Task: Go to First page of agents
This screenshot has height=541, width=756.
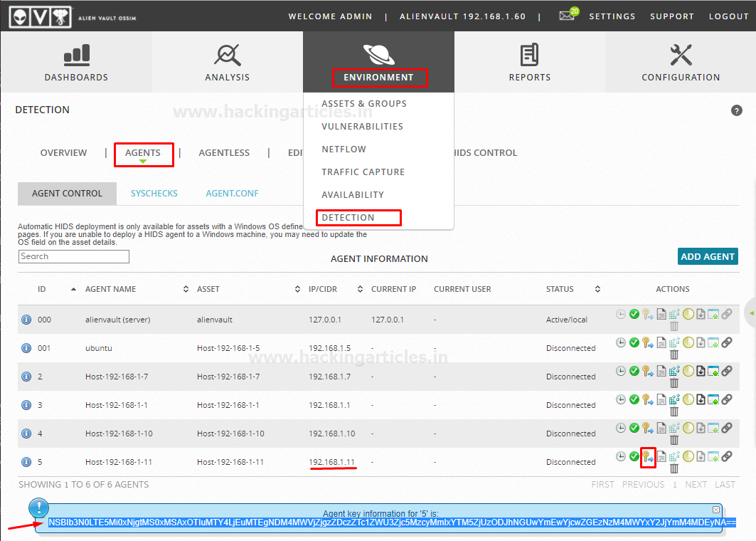Action: (x=602, y=485)
